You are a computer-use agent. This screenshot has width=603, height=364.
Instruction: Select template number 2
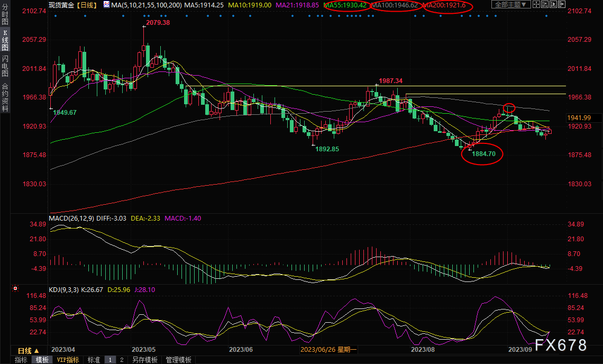(x=122, y=360)
